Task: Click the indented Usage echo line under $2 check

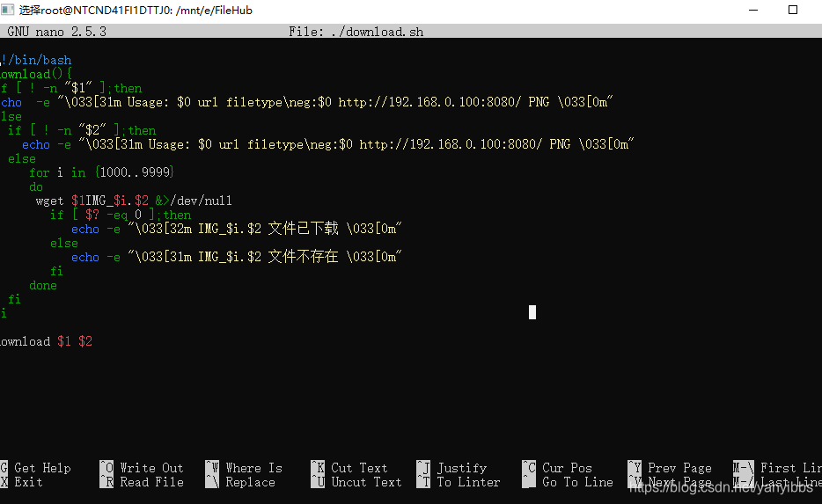Action: (327, 144)
